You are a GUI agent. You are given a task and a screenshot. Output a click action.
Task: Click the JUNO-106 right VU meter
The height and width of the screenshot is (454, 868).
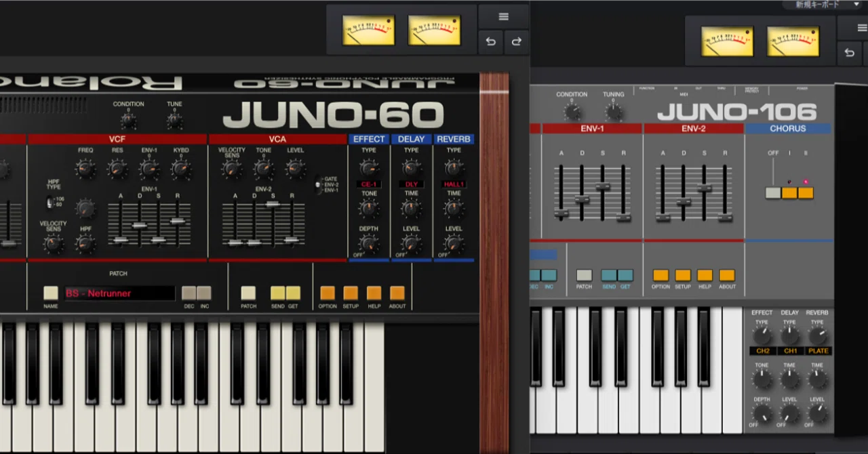click(x=793, y=41)
